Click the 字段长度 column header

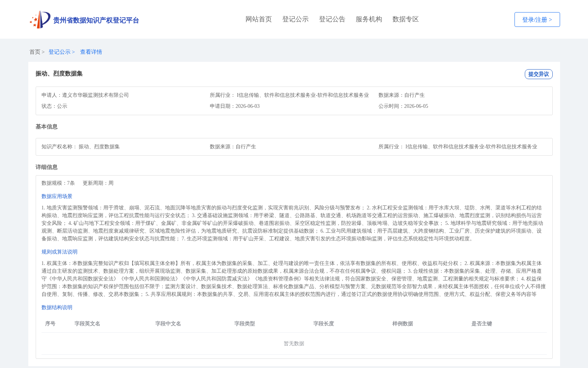324,323
